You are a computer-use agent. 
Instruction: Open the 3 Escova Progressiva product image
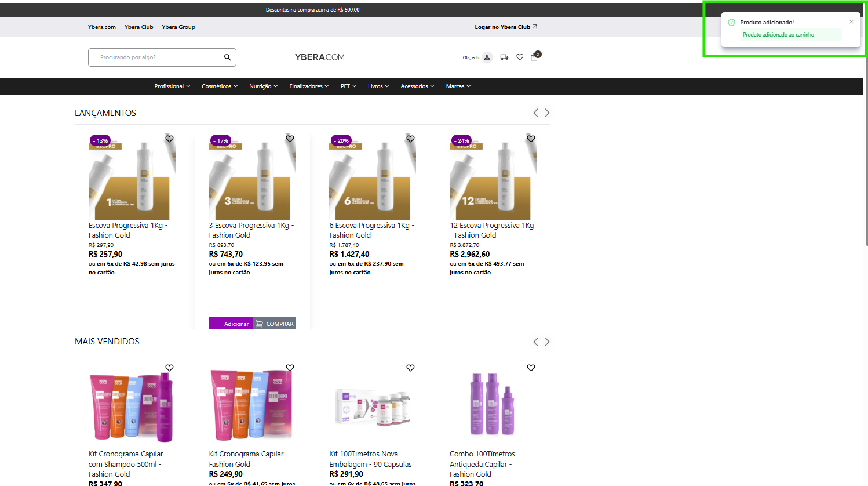[253, 177]
